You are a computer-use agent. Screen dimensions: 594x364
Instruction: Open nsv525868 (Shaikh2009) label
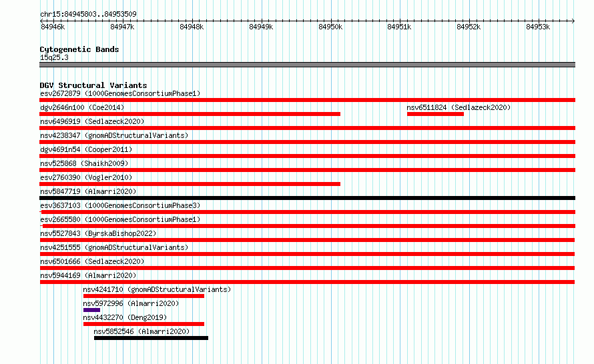pyautogui.click(x=84, y=163)
